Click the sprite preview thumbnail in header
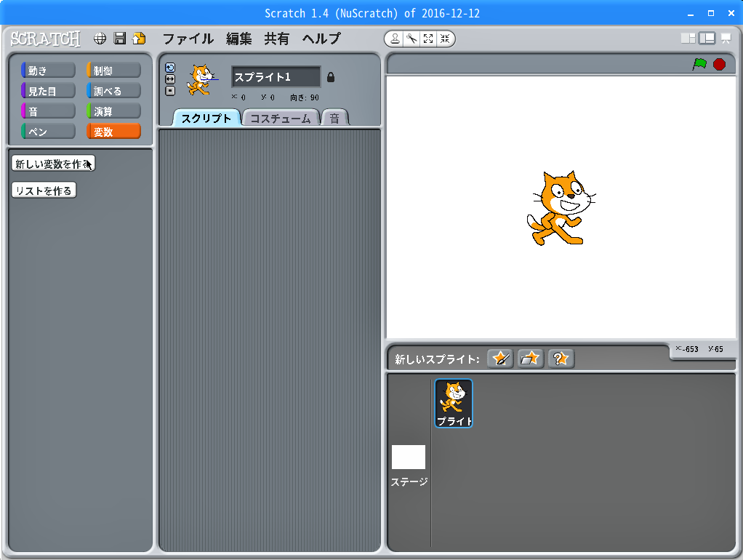 point(202,79)
